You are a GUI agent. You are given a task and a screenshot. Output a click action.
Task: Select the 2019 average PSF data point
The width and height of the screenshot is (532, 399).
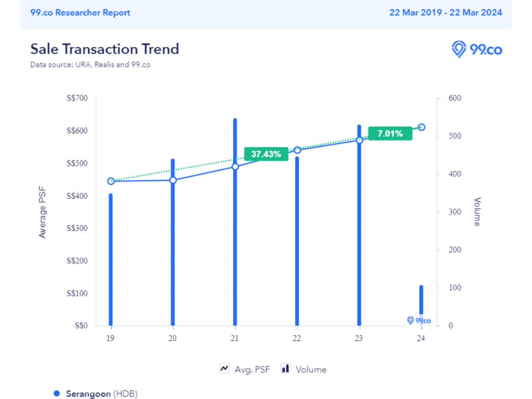[x=111, y=181]
